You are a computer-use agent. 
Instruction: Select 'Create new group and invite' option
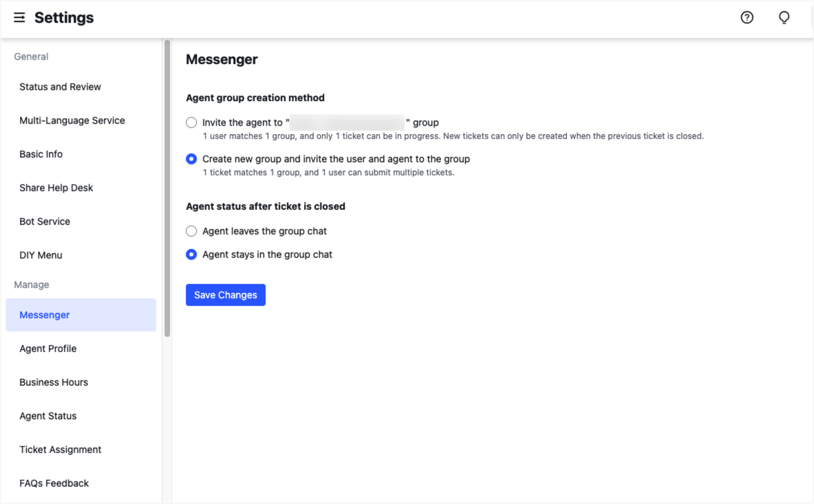[x=191, y=159]
